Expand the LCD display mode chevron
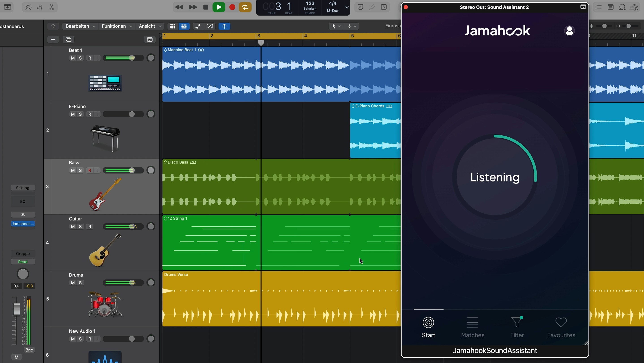644x363 pixels. [347, 7]
